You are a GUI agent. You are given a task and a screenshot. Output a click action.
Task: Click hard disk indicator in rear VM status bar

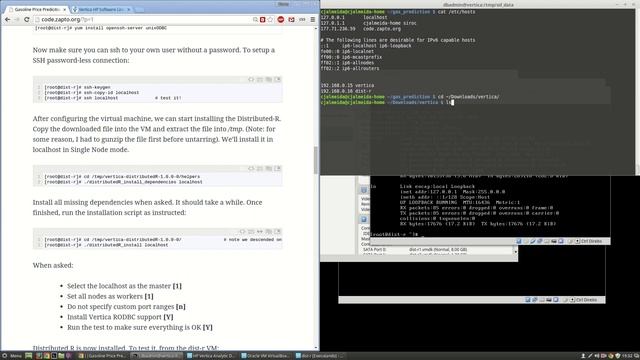[x=528, y=300]
